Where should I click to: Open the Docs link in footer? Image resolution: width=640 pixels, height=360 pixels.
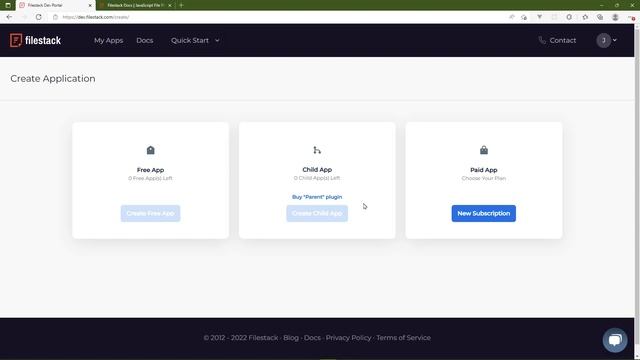point(312,338)
